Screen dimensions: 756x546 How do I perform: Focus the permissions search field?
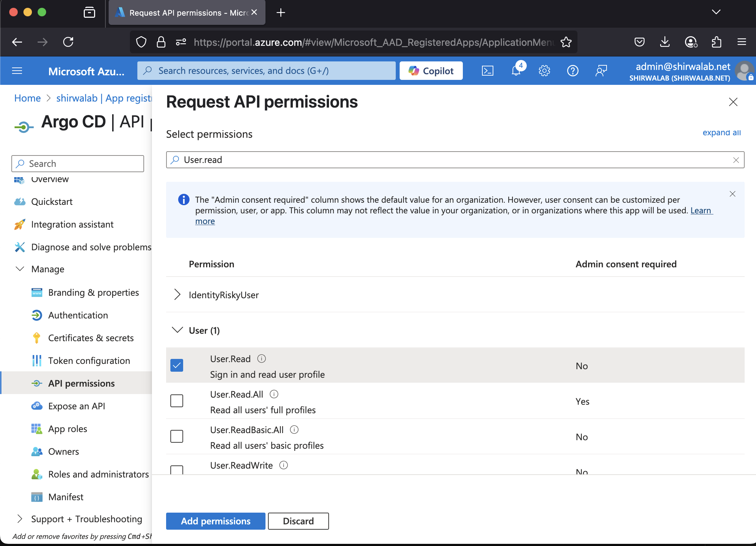click(x=455, y=160)
